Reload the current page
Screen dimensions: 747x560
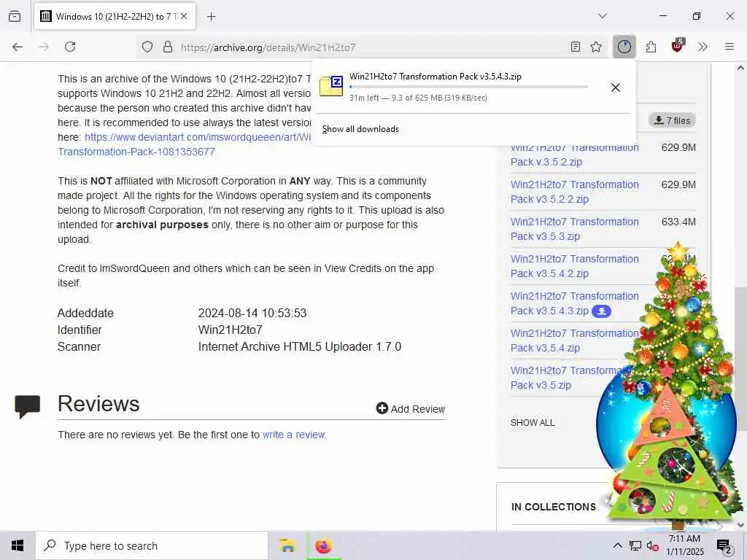pos(70,47)
